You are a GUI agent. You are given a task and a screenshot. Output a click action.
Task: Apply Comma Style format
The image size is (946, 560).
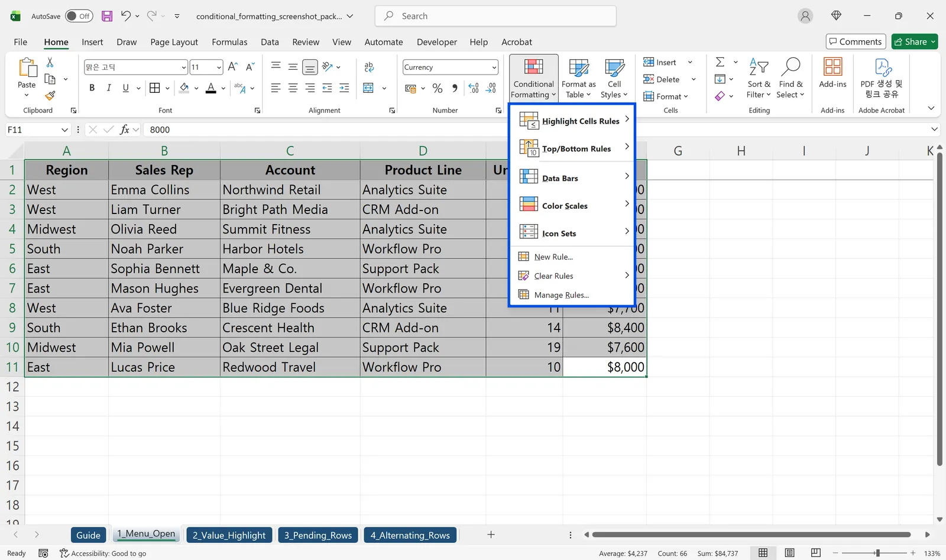coord(455,88)
